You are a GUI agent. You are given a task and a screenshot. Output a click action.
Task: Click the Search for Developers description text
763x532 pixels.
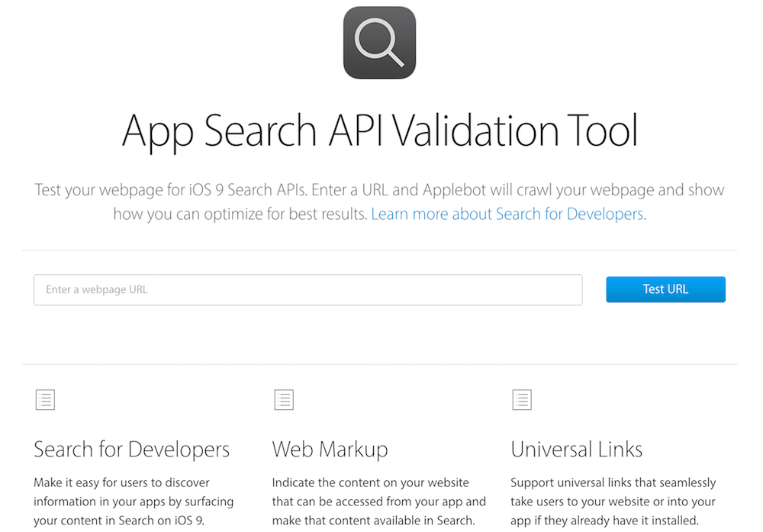click(x=133, y=501)
